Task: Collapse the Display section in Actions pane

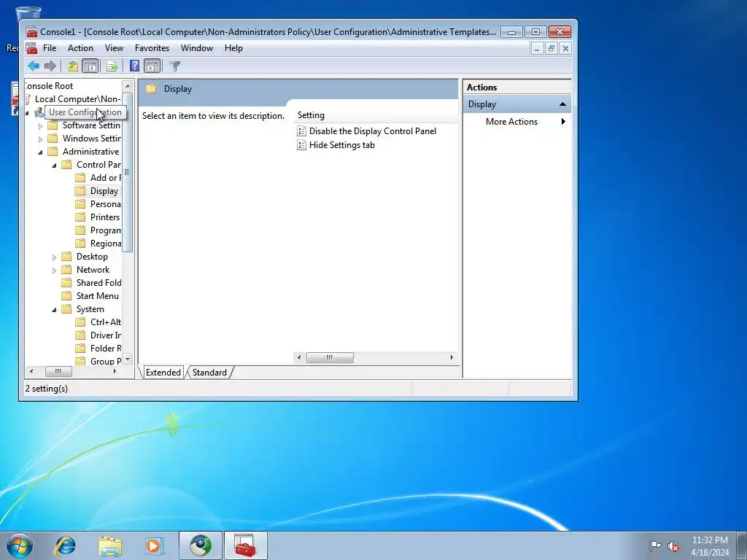Action: click(x=562, y=104)
